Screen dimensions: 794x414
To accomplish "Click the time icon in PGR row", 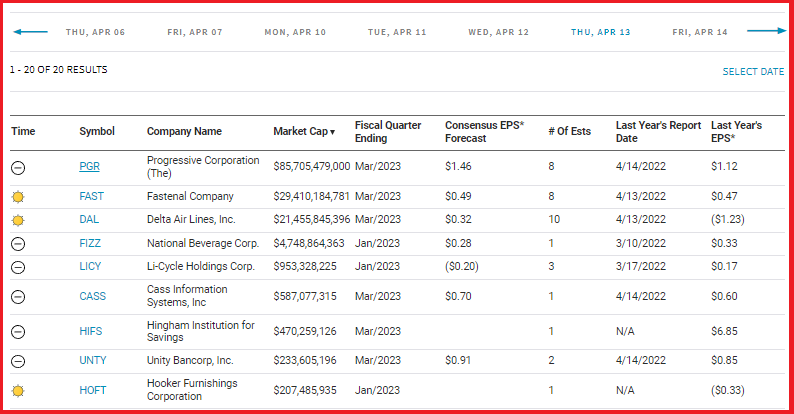I will 18,167.
